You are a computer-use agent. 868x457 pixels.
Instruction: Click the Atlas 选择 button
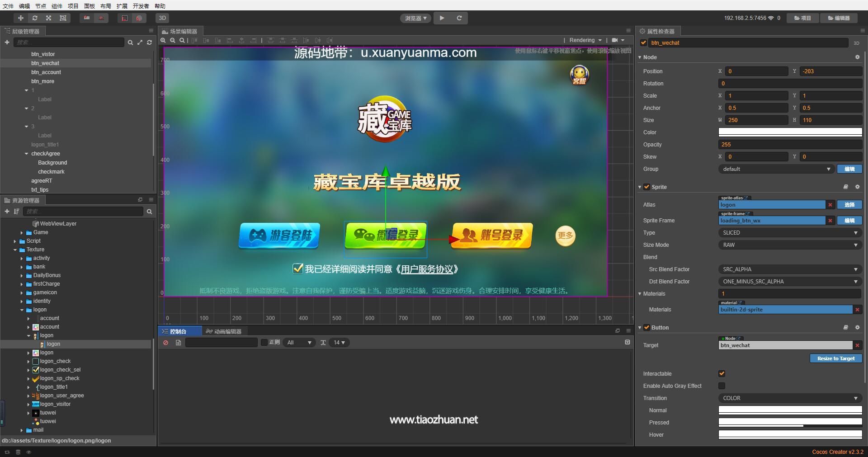pyautogui.click(x=849, y=205)
